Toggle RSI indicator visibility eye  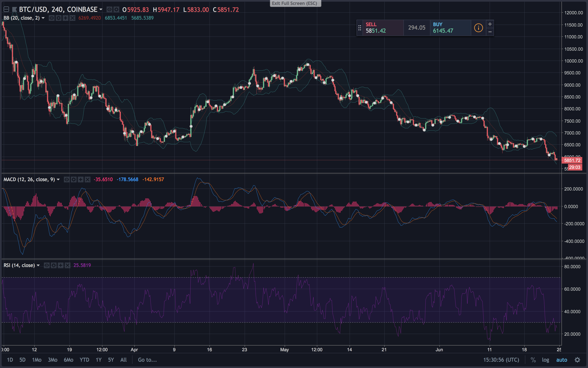(47, 265)
